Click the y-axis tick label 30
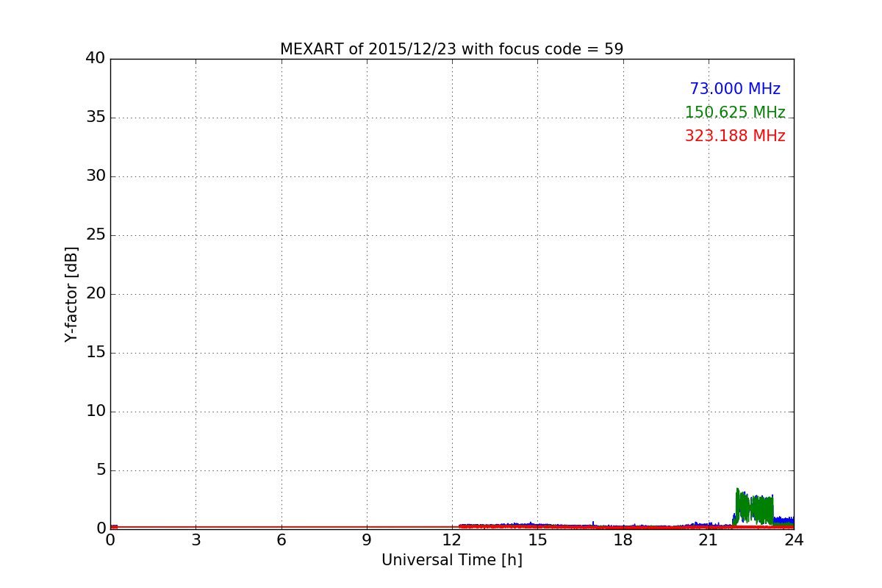882x588 pixels. (x=96, y=176)
